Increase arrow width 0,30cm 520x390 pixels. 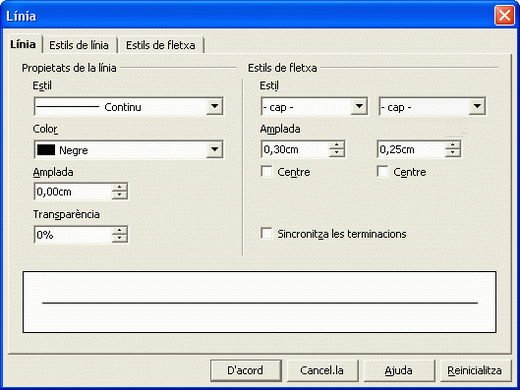tap(337, 145)
